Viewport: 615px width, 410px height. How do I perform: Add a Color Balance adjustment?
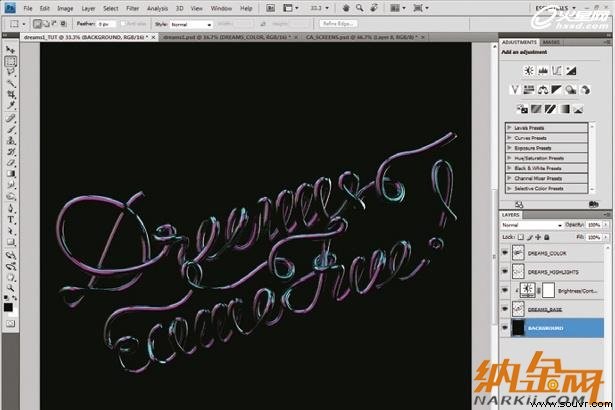(x=543, y=90)
